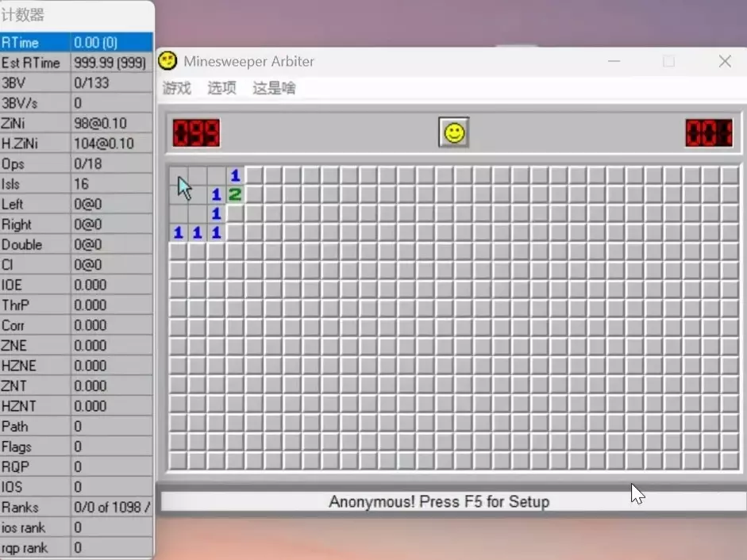
Task: Click the red mine counter display
Action: [x=196, y=132]
